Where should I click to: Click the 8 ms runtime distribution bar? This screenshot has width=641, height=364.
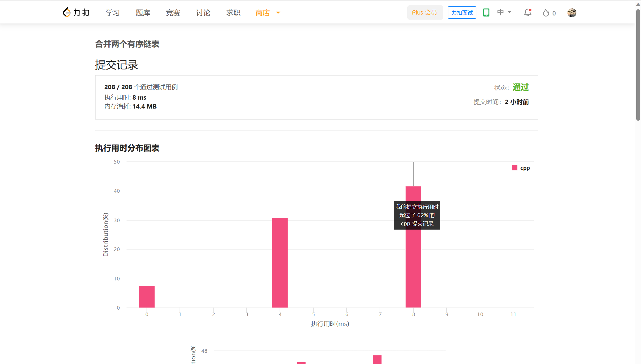[x=413, y=268]
